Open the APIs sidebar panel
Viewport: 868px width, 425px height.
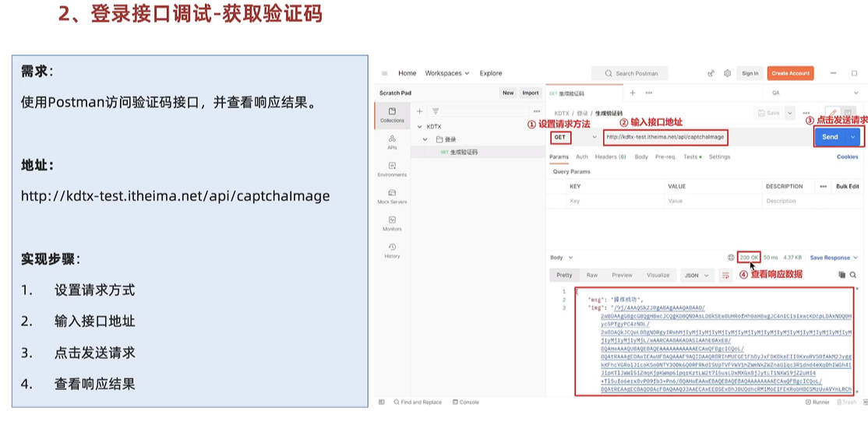point(392,142)
